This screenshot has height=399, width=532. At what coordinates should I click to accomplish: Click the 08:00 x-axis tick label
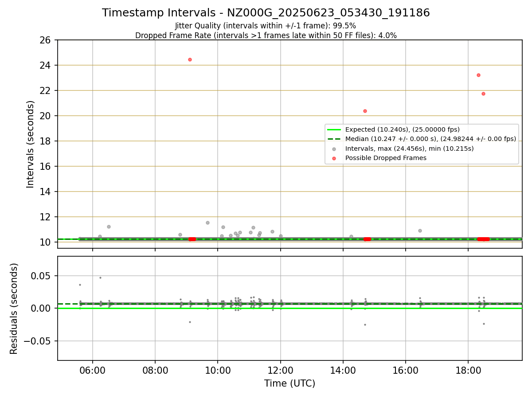pos(155,371)
